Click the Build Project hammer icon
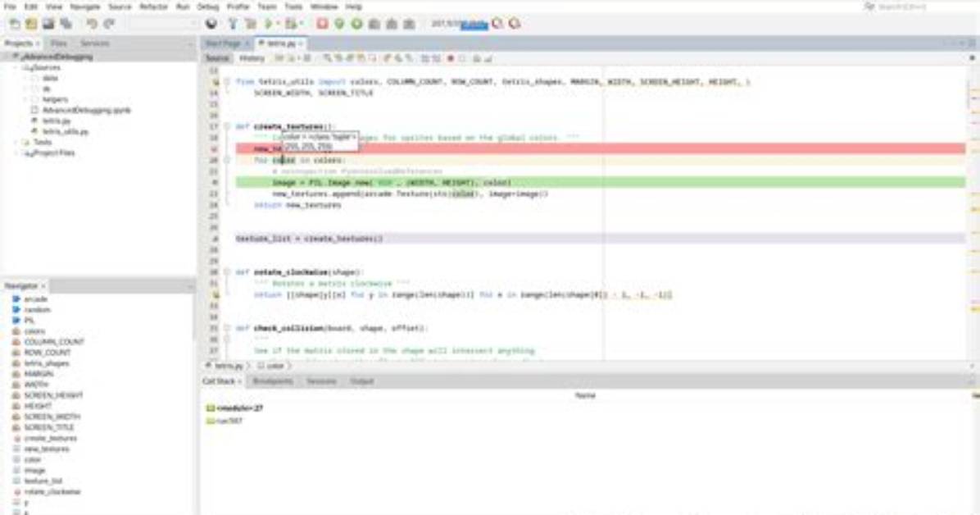This screenshot has height=515, width=980. coord(234,24)
